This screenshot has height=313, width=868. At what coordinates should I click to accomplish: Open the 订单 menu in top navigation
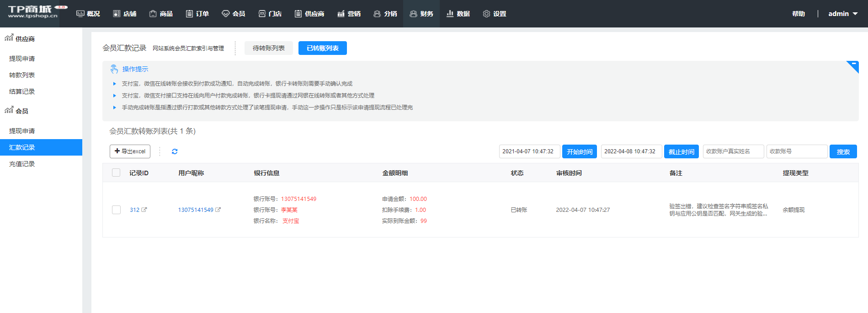coord(197,14)
